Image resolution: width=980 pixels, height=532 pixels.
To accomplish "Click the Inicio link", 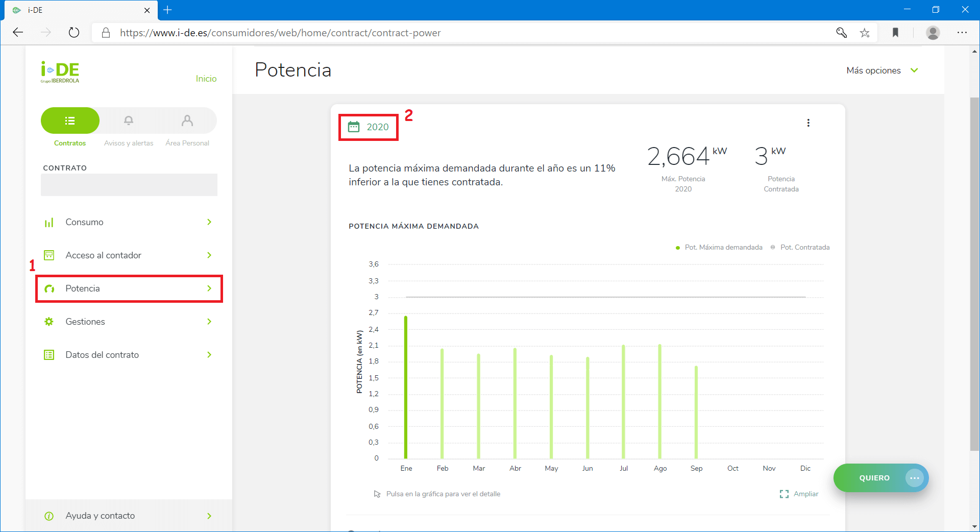I will pyautogui.click(x=206, y=79).
